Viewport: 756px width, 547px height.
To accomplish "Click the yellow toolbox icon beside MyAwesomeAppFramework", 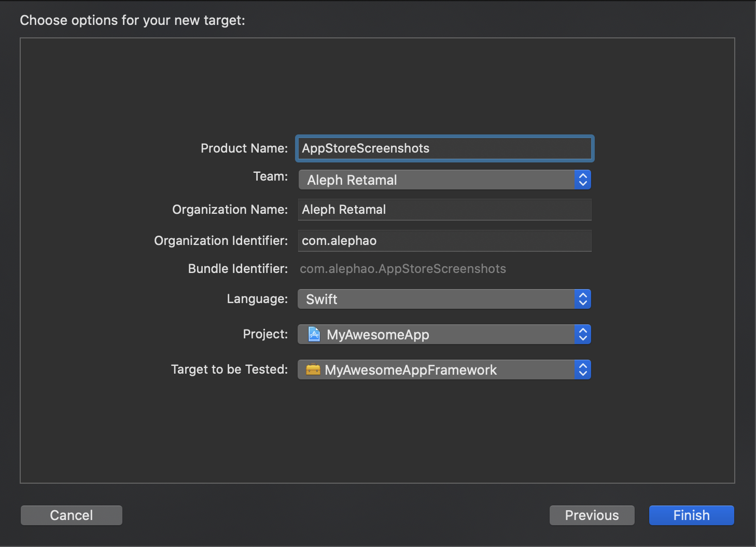I will point(313,370).
